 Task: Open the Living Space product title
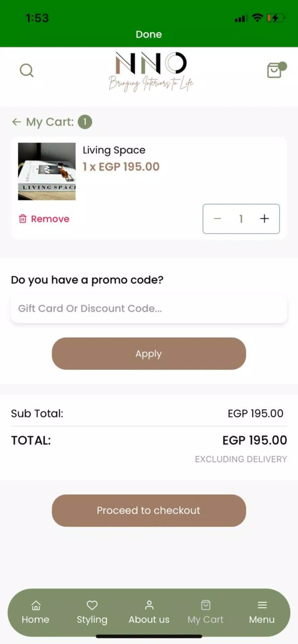click(x=114, y=150)
